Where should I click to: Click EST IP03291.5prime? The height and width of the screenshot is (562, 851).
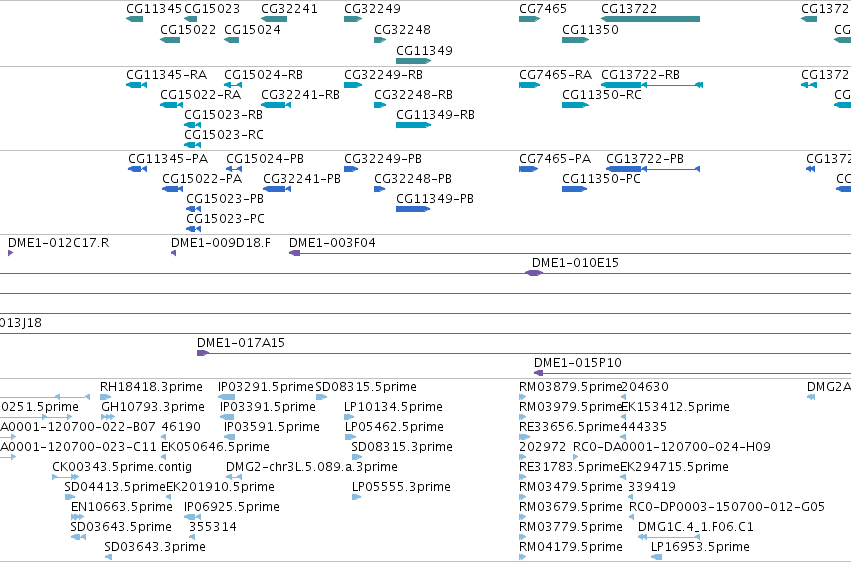266,387
